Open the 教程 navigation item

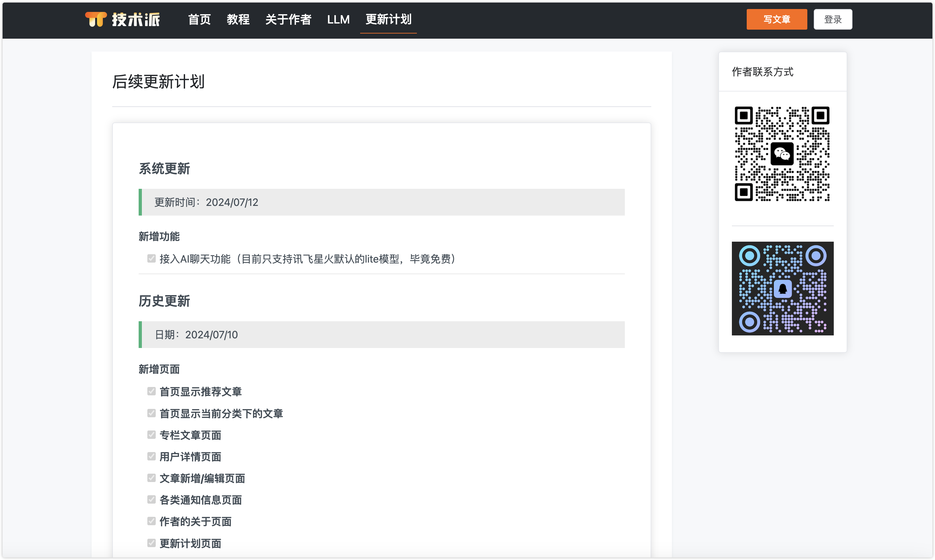click(238, 19)
